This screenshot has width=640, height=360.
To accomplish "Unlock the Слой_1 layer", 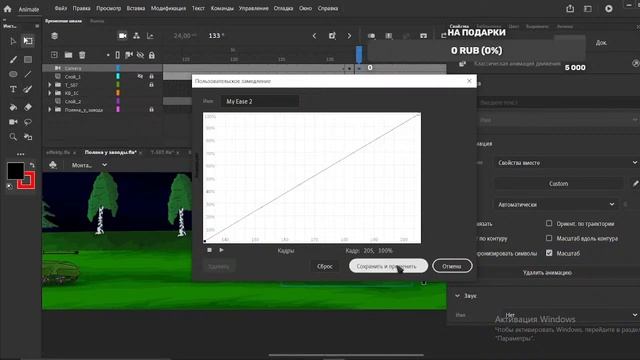I will pyautogui.click(x=151, y=76).
